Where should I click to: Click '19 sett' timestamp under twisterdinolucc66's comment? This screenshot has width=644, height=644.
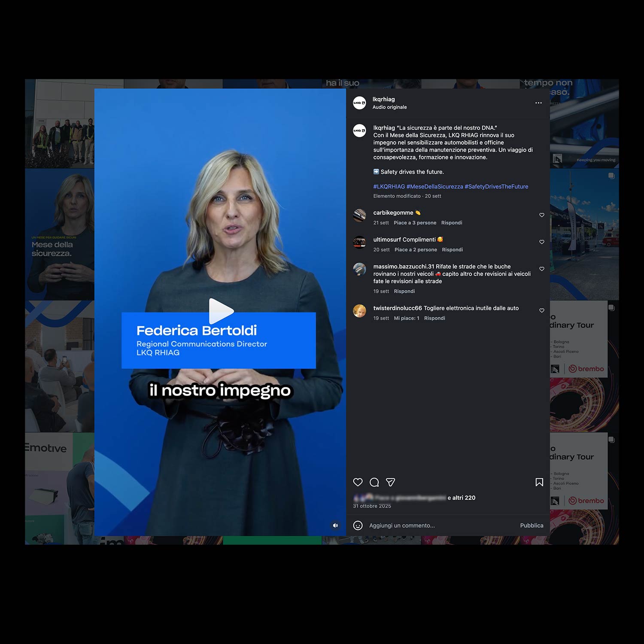coord(381,319)
